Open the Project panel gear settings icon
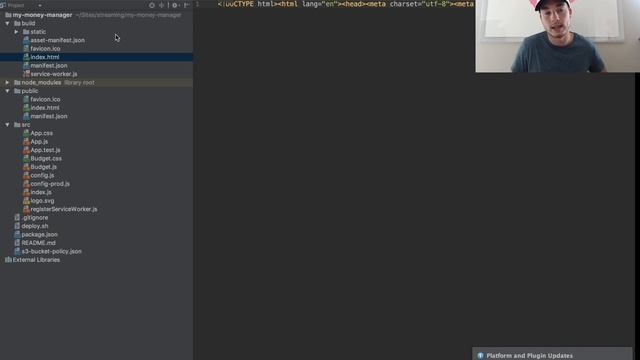The image size is (640, 360). click(x=175, y=5)
